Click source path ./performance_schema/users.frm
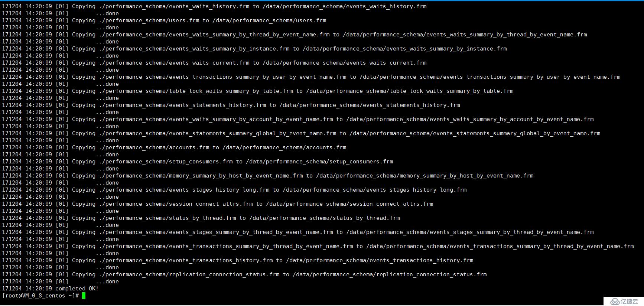Screen dimensions: 644x306 [x=149, y=20]
